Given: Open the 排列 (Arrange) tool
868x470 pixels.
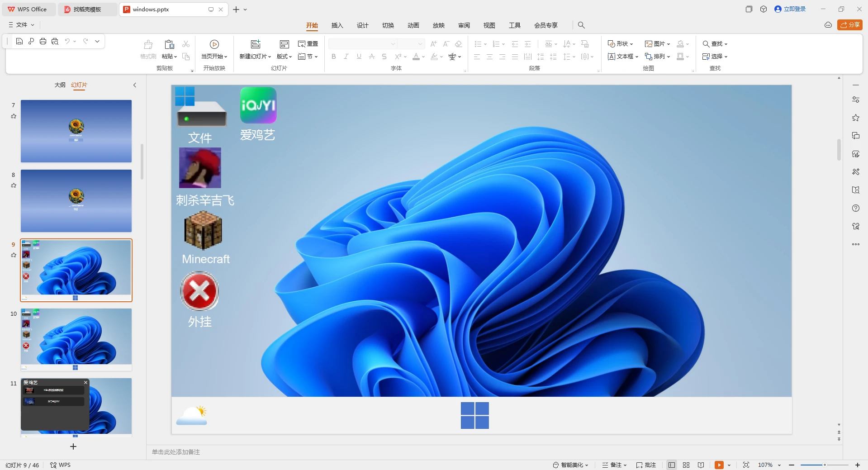Looking at the screenshot, I should tap(657, 56).
